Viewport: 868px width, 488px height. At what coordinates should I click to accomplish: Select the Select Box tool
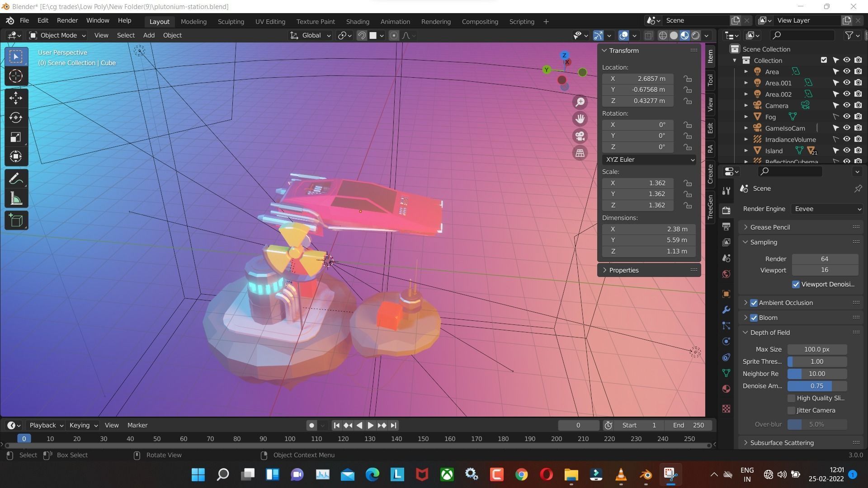tap(16, 56)
